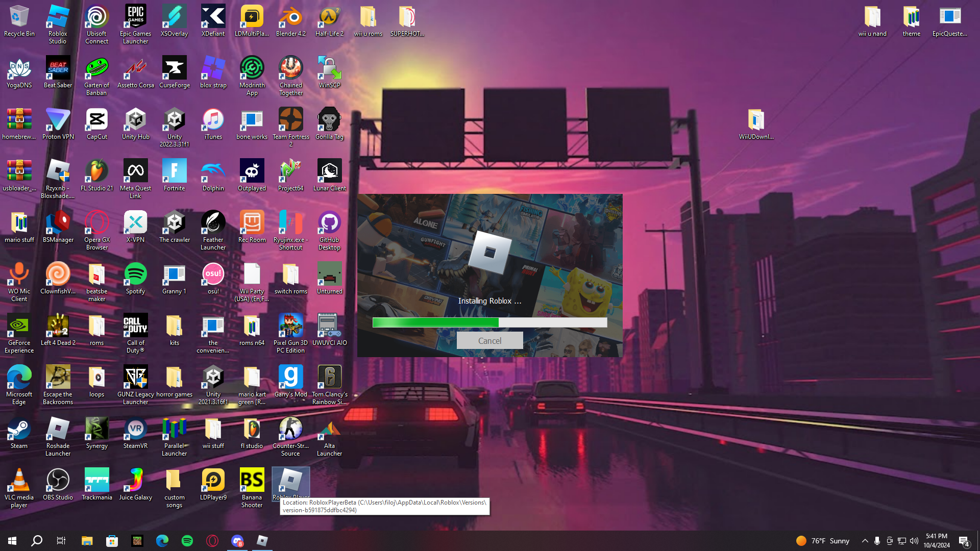Viewport: 980px width, 551px height.
Task: Select the FL Studio 21 shortcut
Action: (96, 176)
